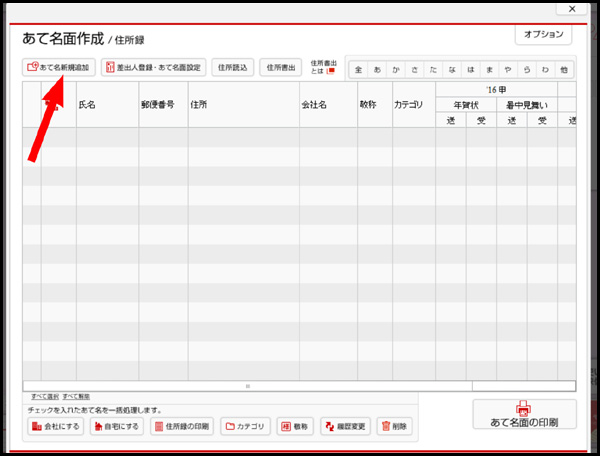Image resolution: width=600 pixels, height=456 pixels.
Task: Open the 住所書出とは help link
Action: 323,67
